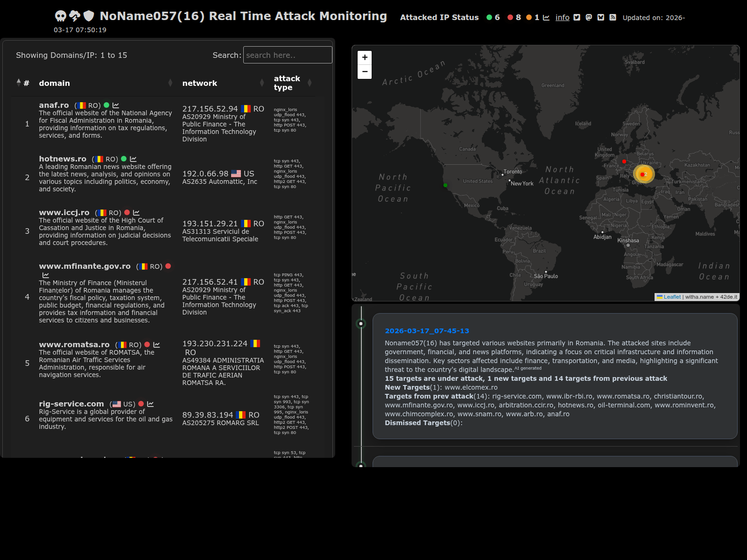Zoom in on the attack map
Viewport: 747px width, 560px height.
[x=365, y=57]
